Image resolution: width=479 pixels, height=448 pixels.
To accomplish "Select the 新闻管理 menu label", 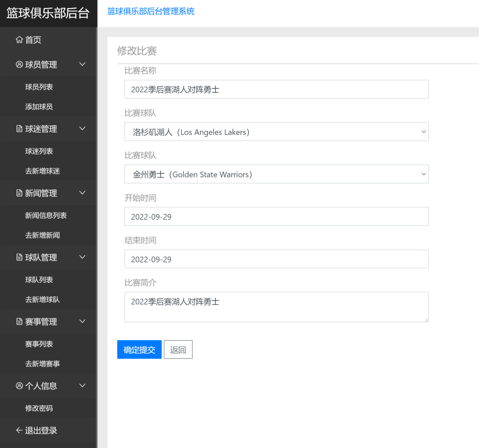I will [x=41, y=193].
